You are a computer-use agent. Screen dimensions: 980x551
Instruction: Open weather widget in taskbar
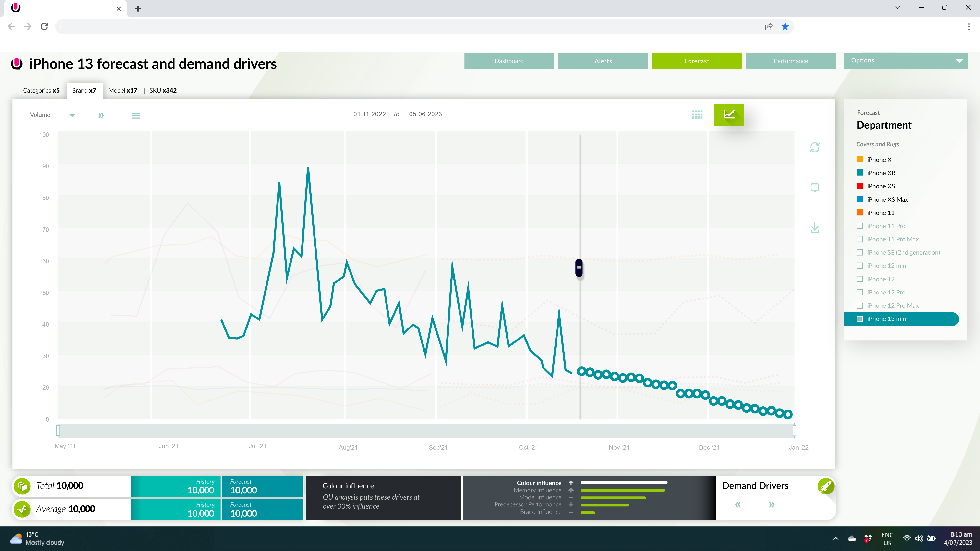37,539
